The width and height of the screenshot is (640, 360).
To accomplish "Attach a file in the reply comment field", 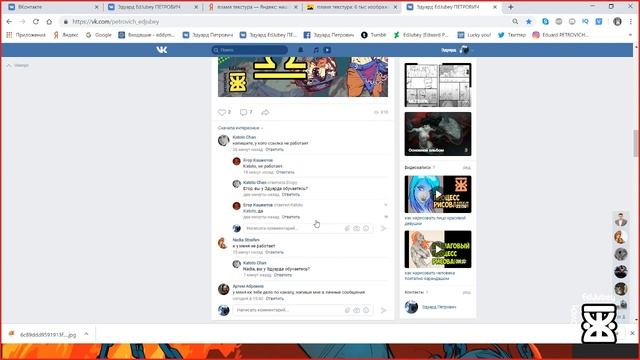I will pos(347,229).
